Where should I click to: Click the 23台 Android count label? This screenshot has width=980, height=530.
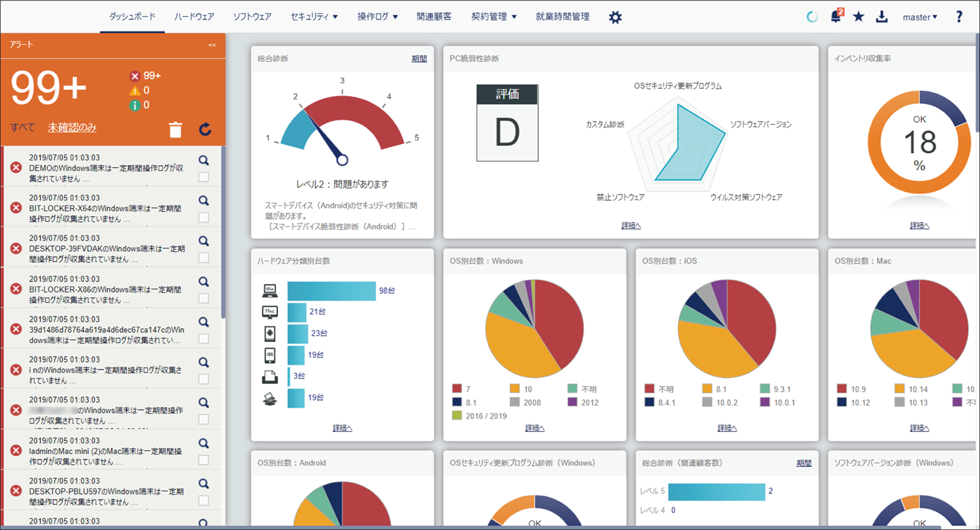(319, 333)
